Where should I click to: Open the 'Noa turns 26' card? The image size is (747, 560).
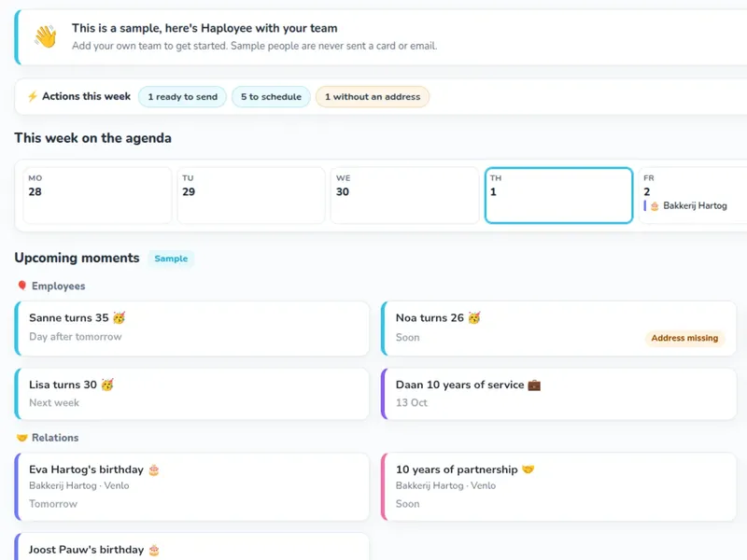click(x=558, y=329)
